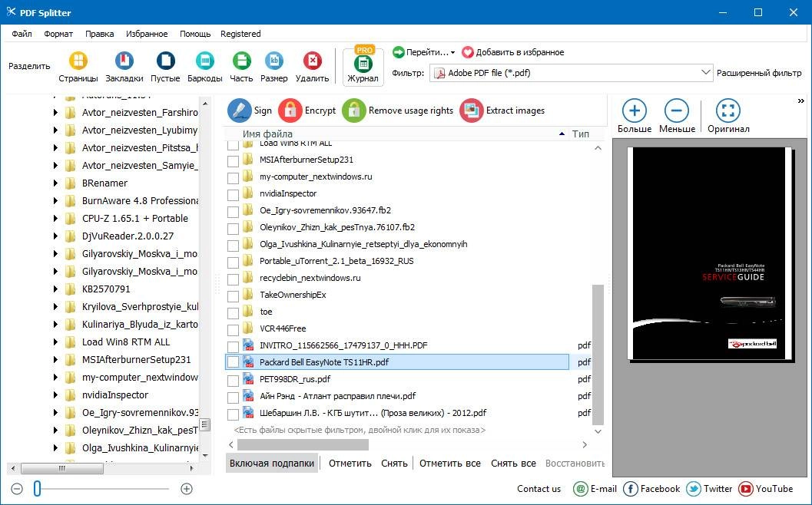Screen dimensions: 812x505
Task: Check the TakeOwnershipEx folder box
Action: [233, 295]
